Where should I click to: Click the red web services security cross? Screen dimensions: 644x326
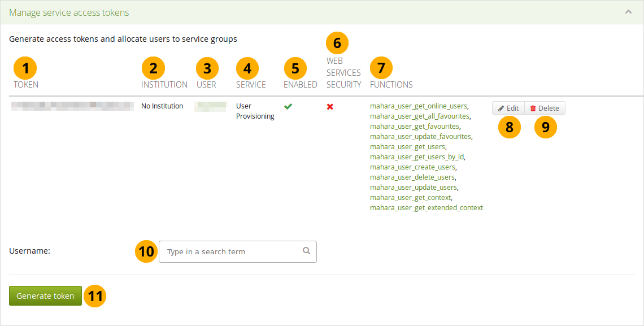click(x=330, y=106)
